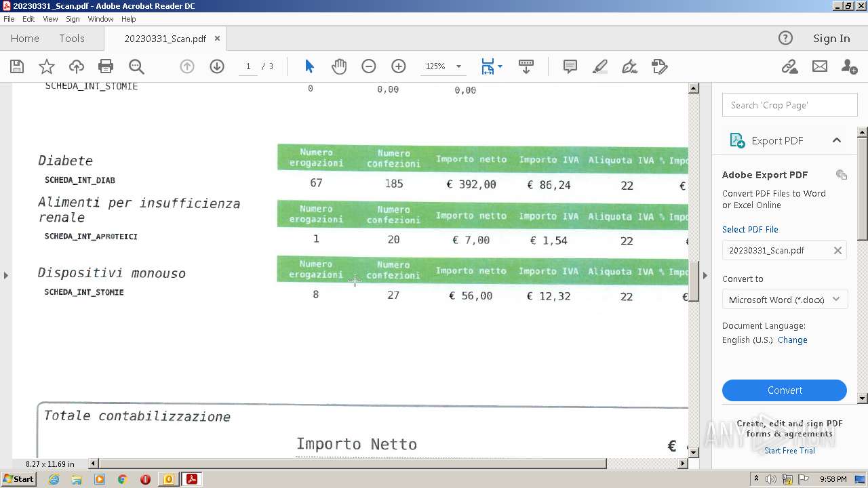Open the Help menu
This screenshot has width=868, height=488.
pos(128,19)
